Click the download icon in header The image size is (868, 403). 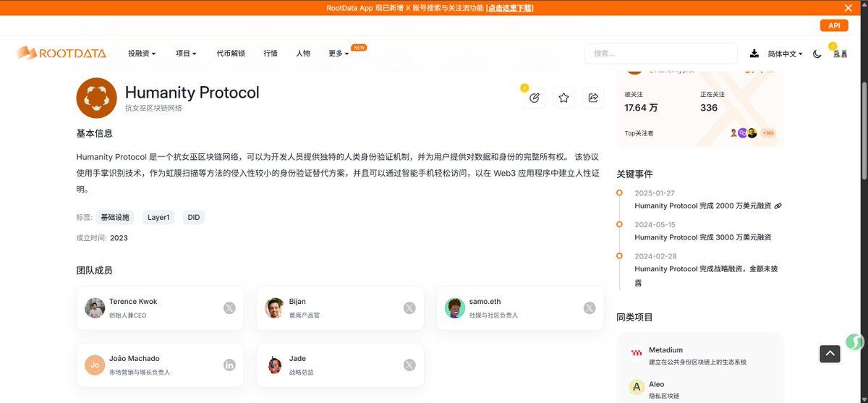point(754,54)
